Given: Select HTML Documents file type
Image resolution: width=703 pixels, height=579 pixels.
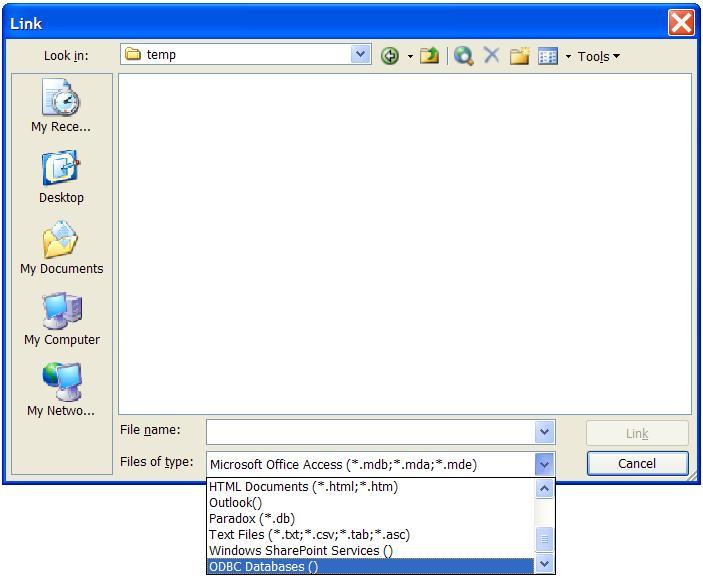Looking at the screenshot, I should click(371, 487).
